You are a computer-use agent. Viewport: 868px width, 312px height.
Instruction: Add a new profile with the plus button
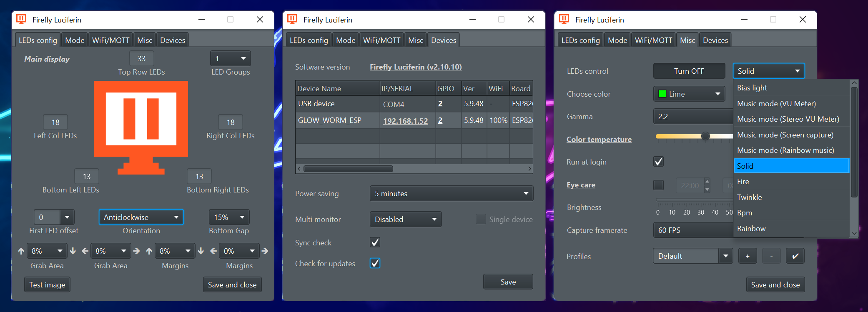coord(748,256)
